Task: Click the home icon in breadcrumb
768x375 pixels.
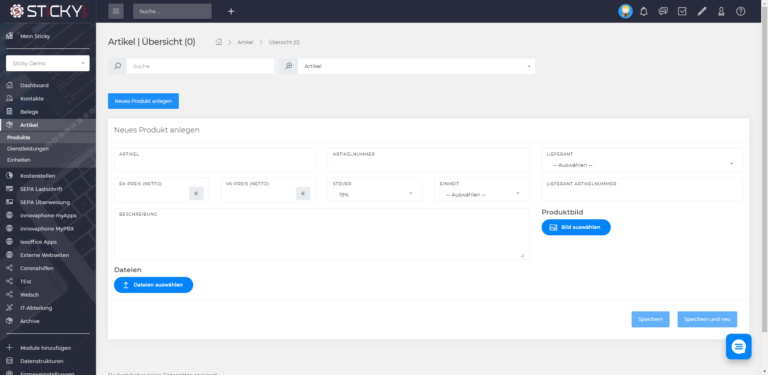Action: 219,42
